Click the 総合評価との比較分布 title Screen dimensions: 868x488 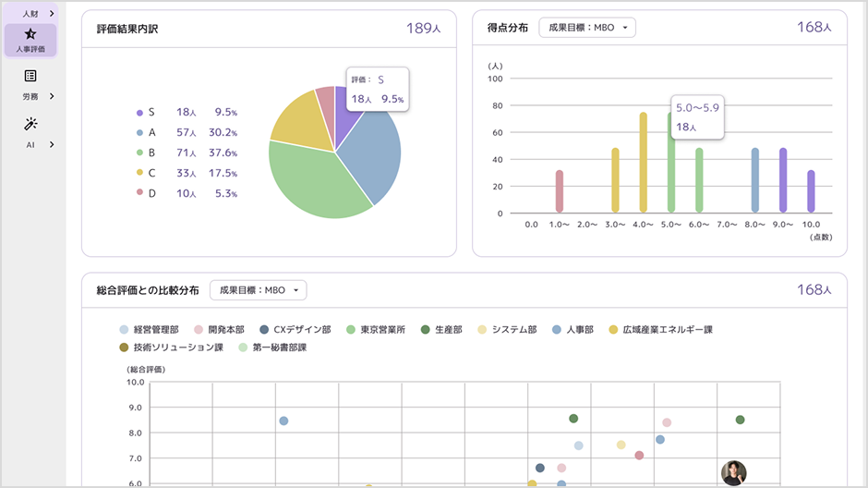click(148, 290)
